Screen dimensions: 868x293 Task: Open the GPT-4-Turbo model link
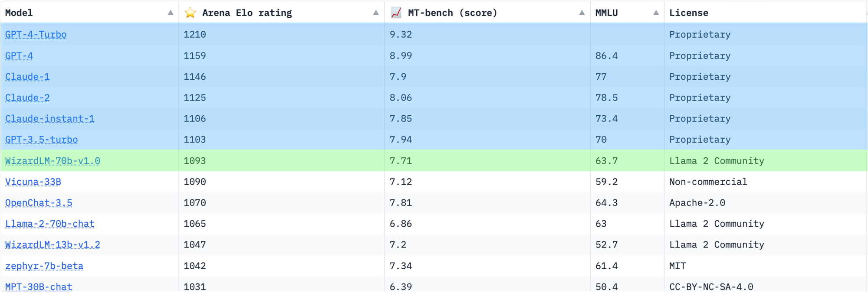point(36,34)
